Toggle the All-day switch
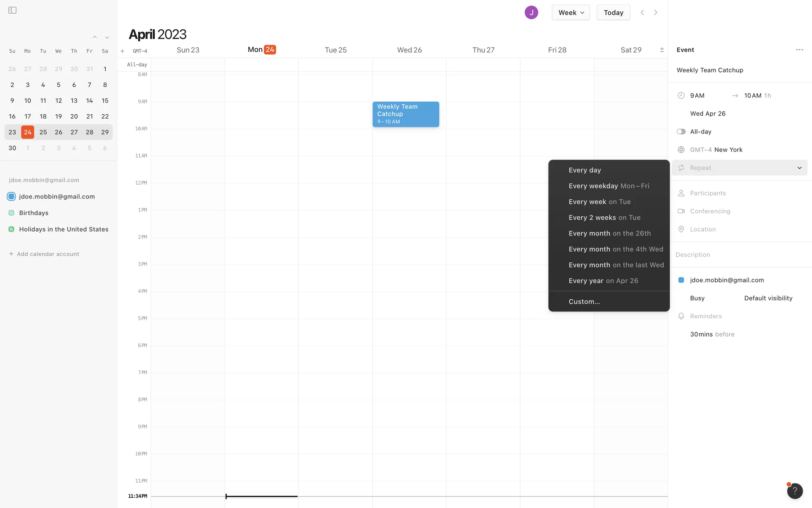The height and width of the screenshot is (508, 812). coord(681,132)
